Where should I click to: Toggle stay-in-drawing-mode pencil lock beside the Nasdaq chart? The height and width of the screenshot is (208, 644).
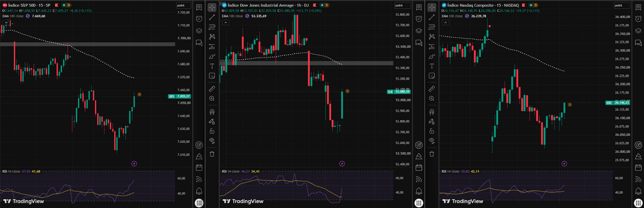tap(432, 121)
